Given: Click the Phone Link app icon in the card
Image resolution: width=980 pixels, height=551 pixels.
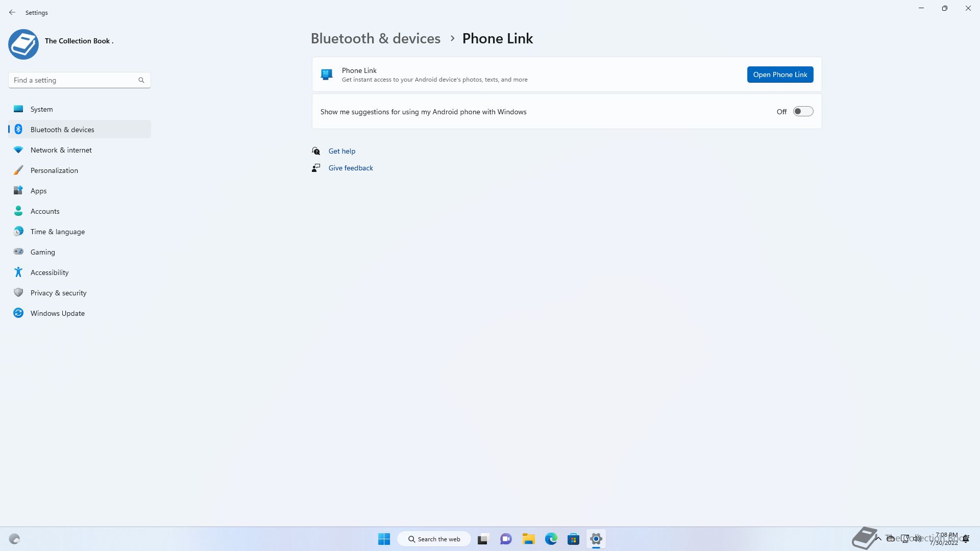Looking at the screenshot, I should pos(327,75).
